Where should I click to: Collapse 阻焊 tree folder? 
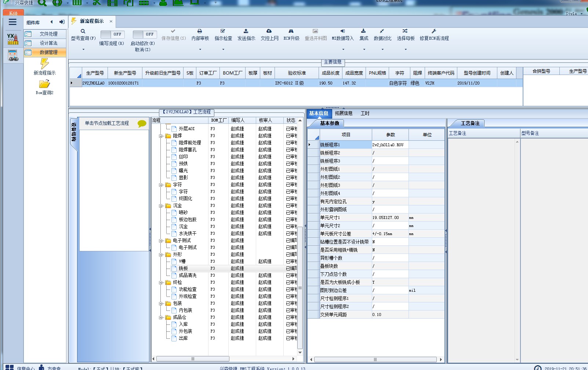point(161,136)
